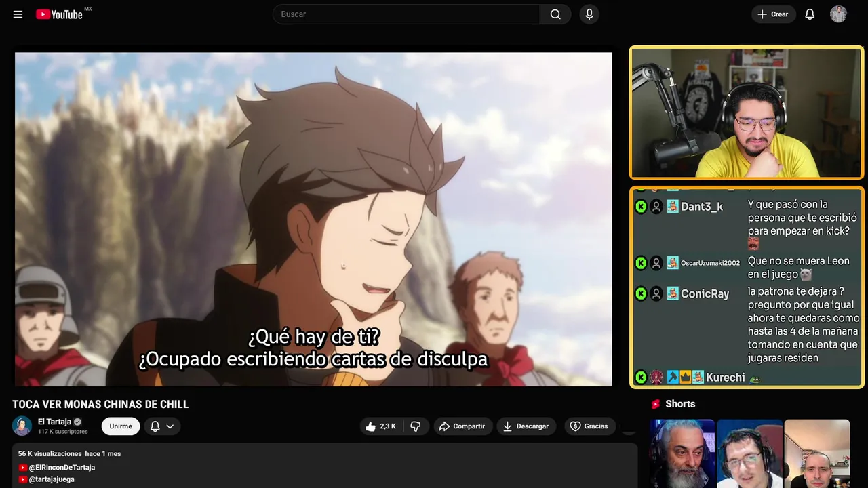Open the Crear menu

click(773, 14)
